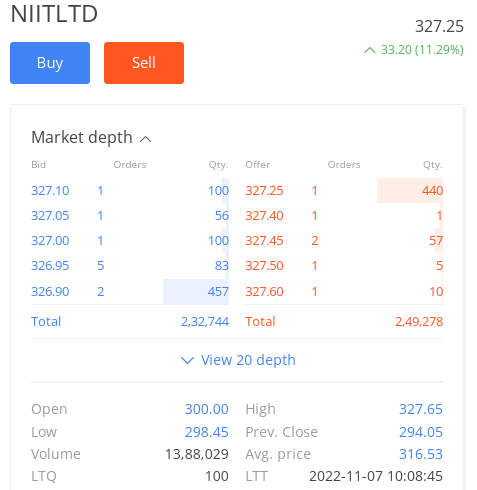
Task: Click the Low price 298.45
Action: [x=207, y=432]
